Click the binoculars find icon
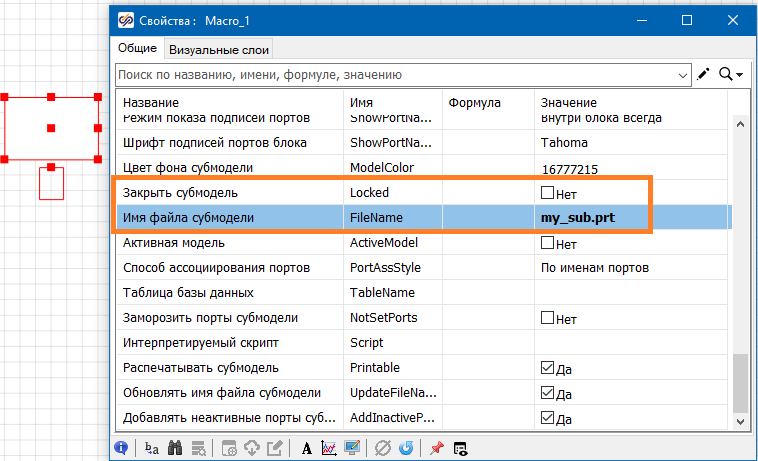 [x=174, y=449]
